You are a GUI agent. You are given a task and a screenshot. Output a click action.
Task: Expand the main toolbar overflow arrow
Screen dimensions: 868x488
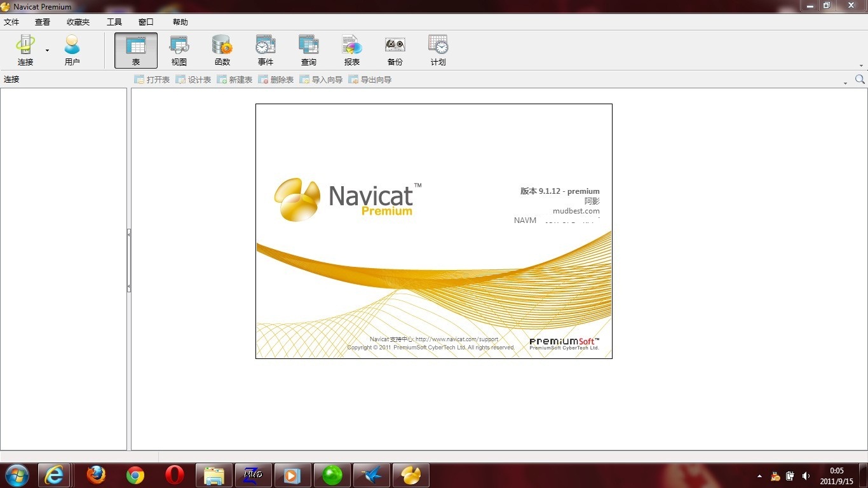click(862, 65)
